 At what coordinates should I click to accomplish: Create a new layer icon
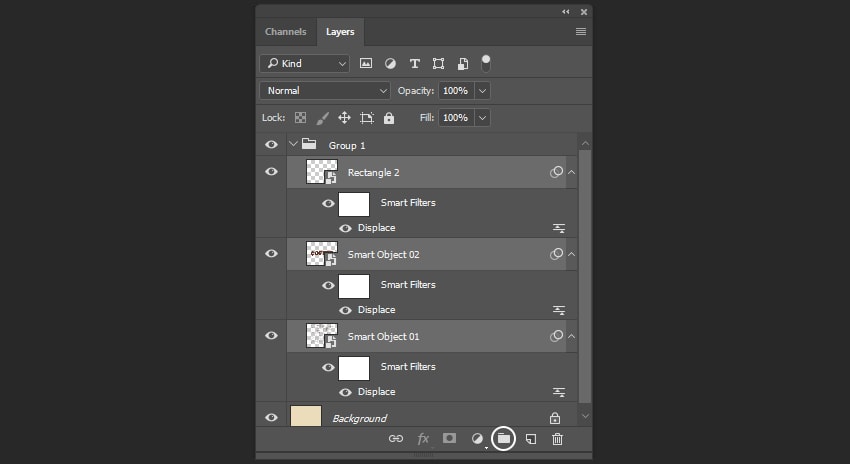pos(531,439)
